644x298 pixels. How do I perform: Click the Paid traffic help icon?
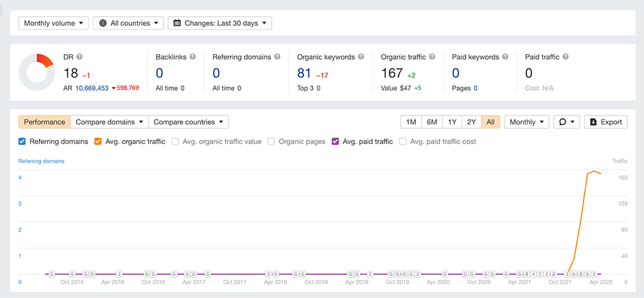[x=565, y=57]
